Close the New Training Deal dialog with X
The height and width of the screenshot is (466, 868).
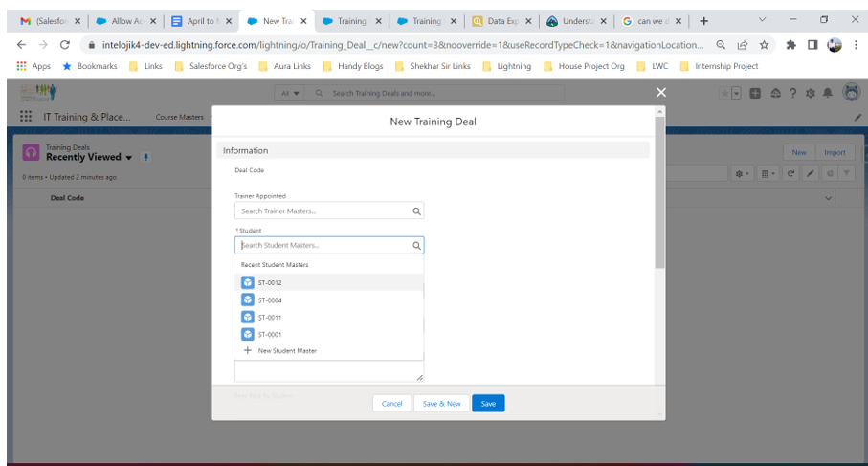pyautogui.click(x=660, y=92)
